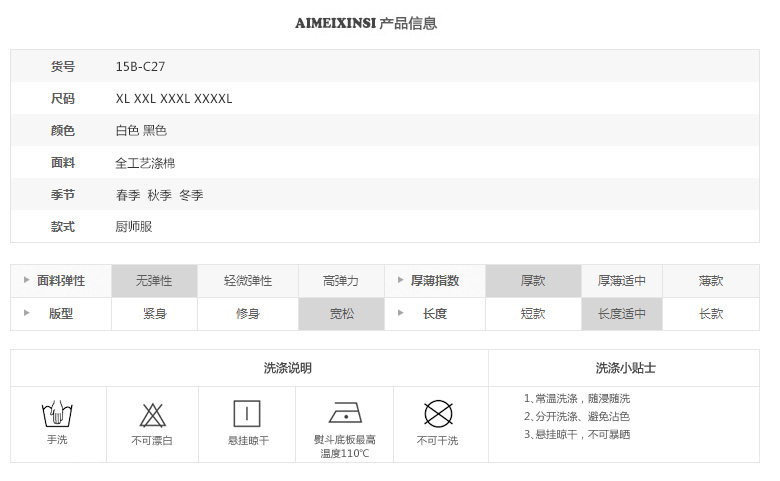Click the 不可漂白 caption text
Viewport: 780px width, 481px height.
pyautogui.click(x=152, y=440)
